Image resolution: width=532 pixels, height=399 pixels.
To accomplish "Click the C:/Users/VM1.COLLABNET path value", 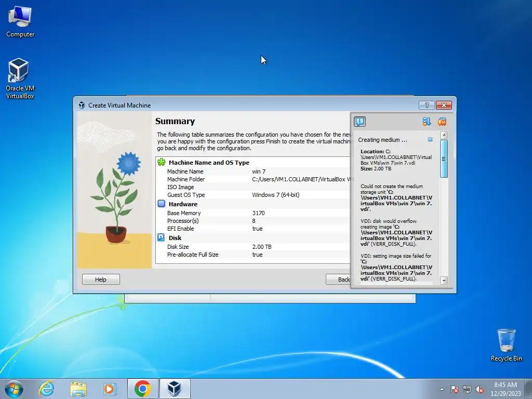I will [x=301, y=179].
